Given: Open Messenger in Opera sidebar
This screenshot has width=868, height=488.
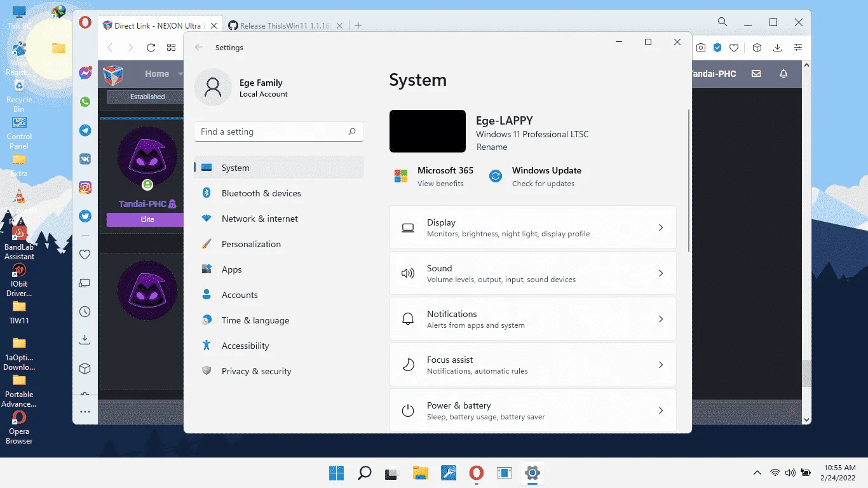Looking at the screenshot, I should (85, 73).
